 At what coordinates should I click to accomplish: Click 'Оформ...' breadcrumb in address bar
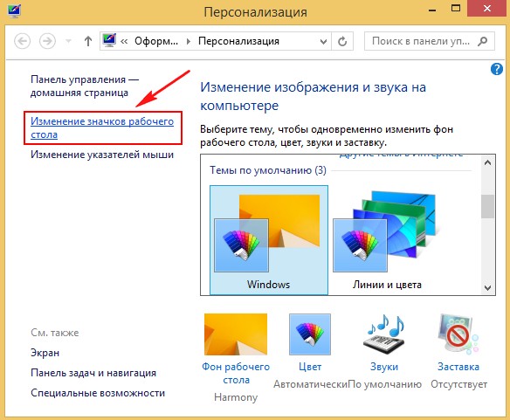coord(156,41)
